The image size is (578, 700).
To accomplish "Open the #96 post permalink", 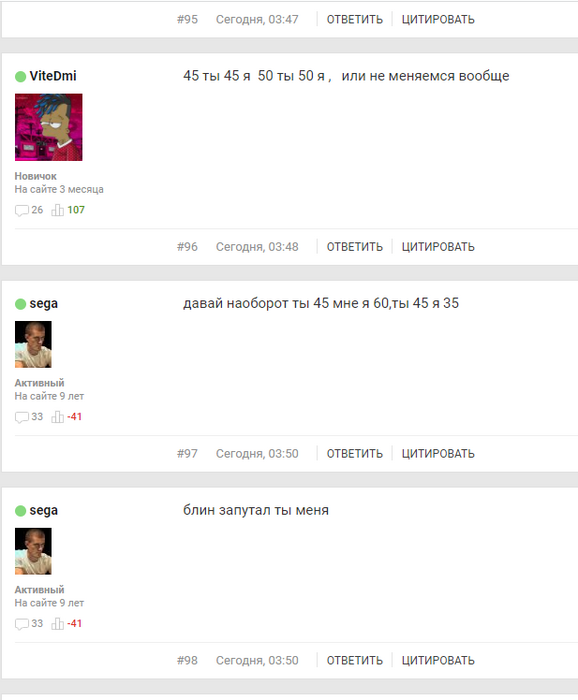I will tap(187, 247).
